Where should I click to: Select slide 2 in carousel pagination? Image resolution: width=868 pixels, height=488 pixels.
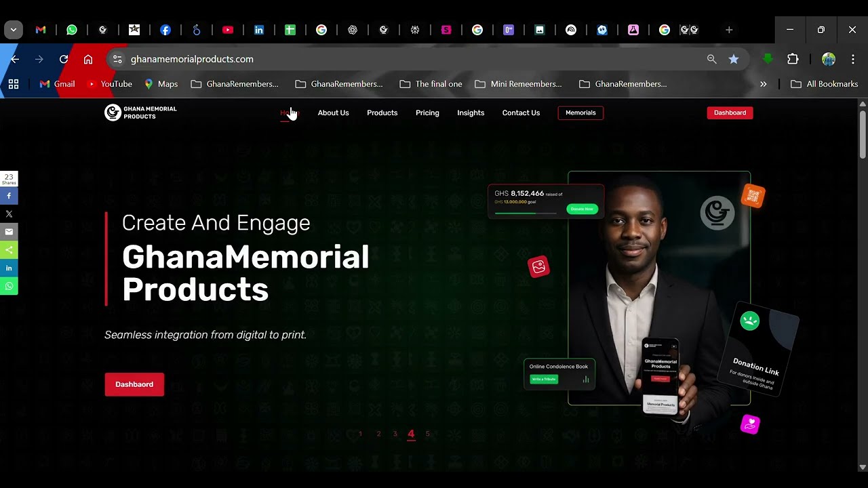378,434
